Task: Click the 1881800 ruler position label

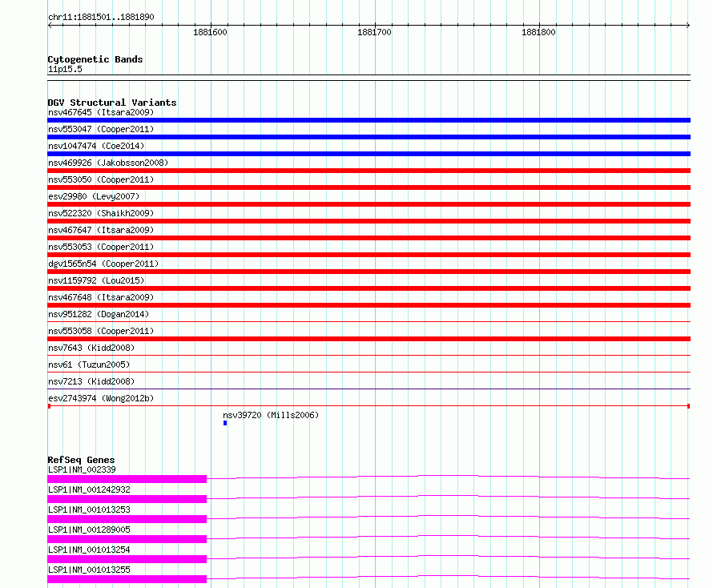Action: pos(538,32)
